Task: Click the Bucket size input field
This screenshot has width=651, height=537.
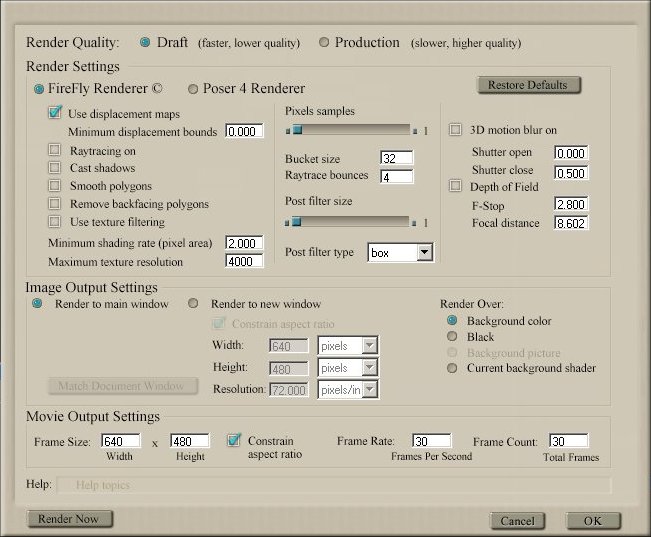Action: click(396, 158)
